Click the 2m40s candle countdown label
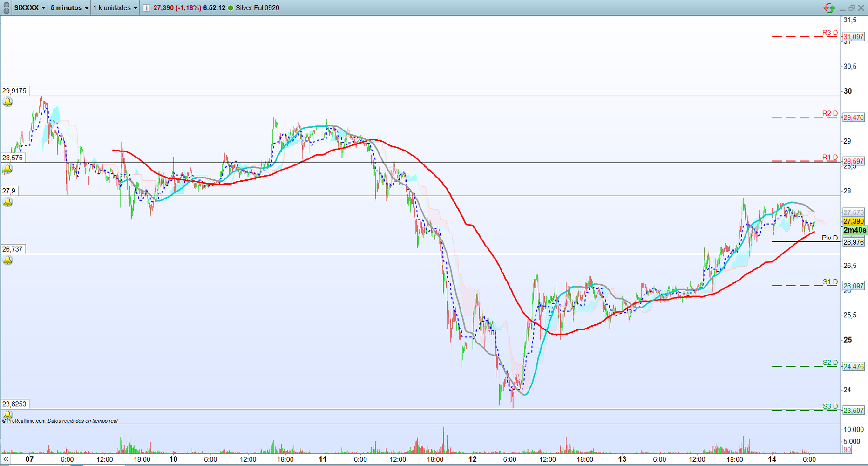The image size is (868, 466). tap(854, 230)
